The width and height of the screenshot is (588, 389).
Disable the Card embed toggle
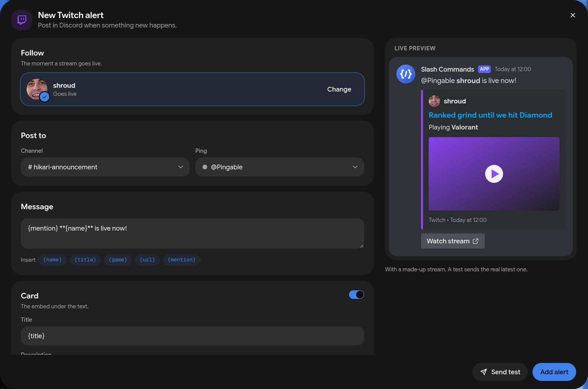click(356, 295)
